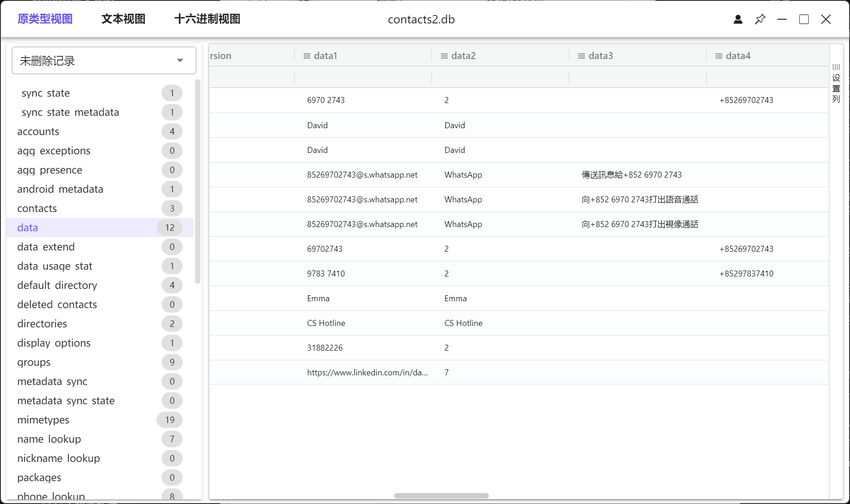
Task: Select the mimetypes table
Action: tap(43, 420)
